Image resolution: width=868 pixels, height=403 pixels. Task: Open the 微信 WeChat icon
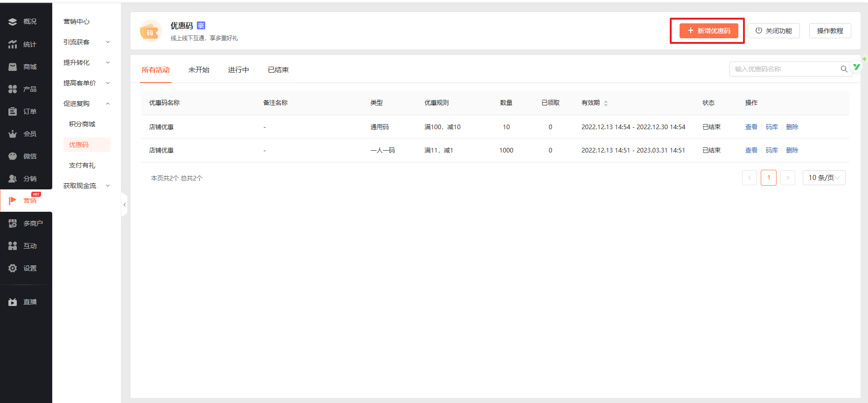coord(13,156)
